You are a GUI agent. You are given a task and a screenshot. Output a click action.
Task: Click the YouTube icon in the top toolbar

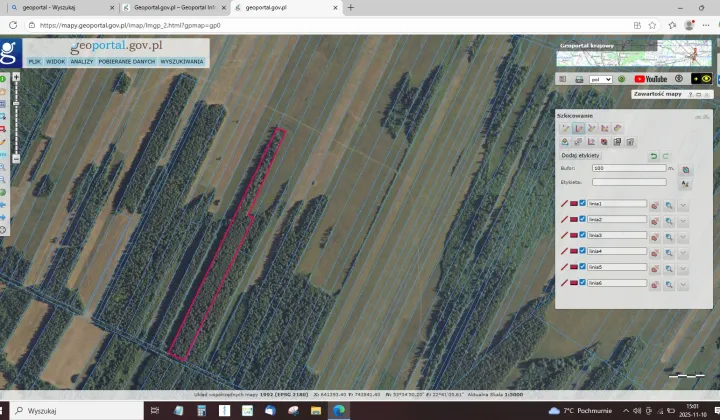(651, 79)
